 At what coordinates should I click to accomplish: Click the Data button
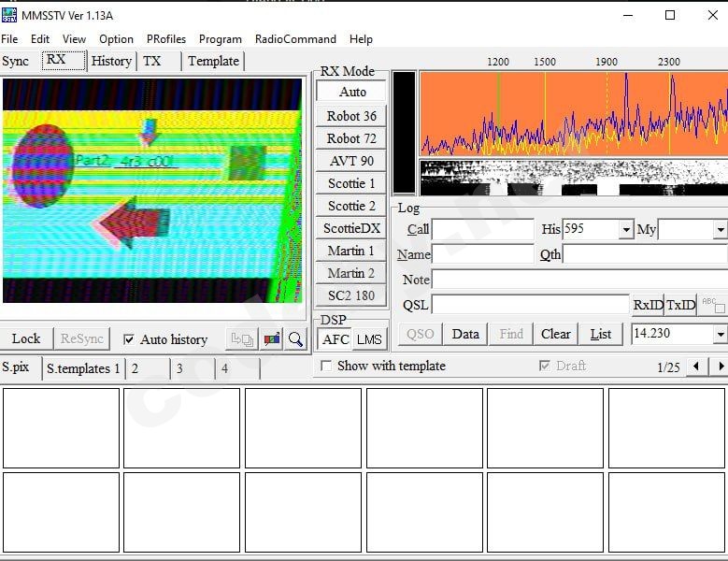[465, 334]
